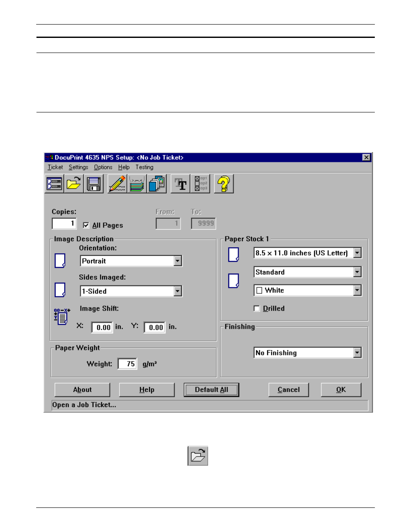Image resolution: width=411 pixels, height=532 pixels.
Task: Click the Image Shift icon
Action: pyautogui.click(x=62, y=317)
